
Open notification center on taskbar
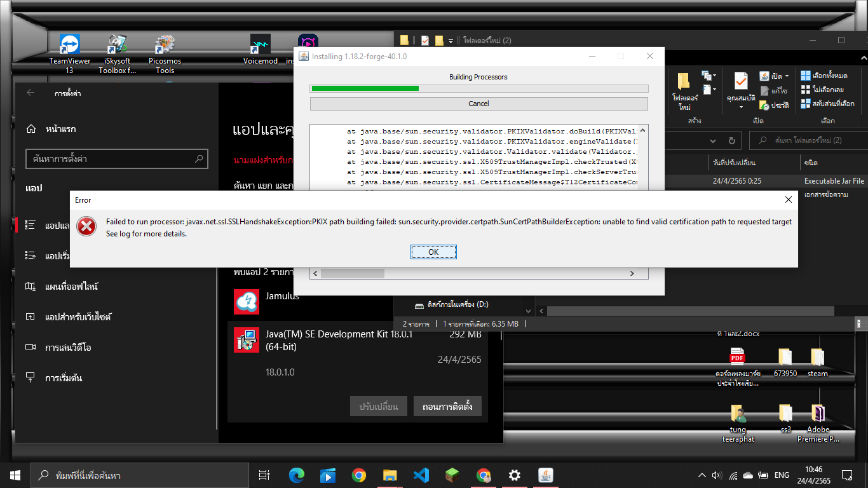click(847, 475)
